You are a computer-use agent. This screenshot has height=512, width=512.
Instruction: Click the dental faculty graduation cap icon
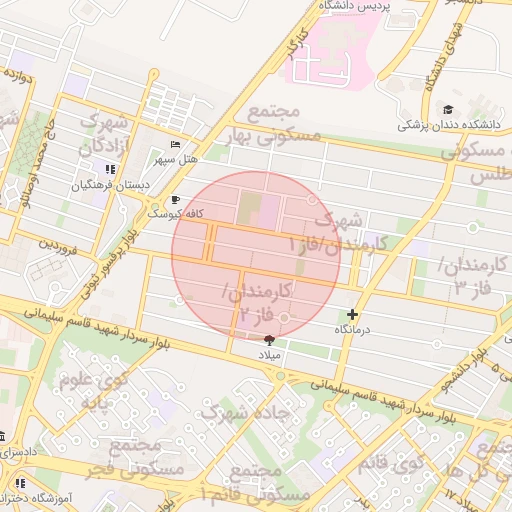(448, 109)
